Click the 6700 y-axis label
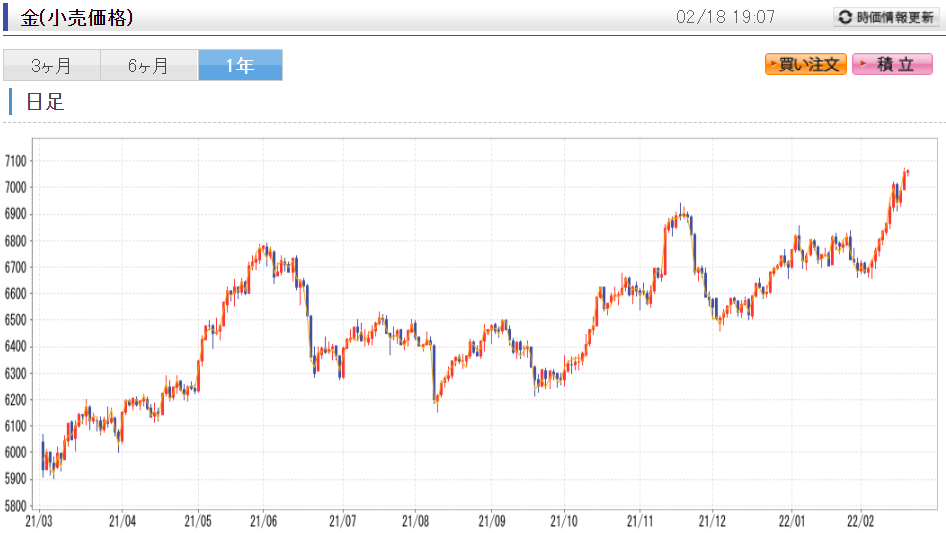The width and height of the screenshot is (946, 533). pos(16,267)
